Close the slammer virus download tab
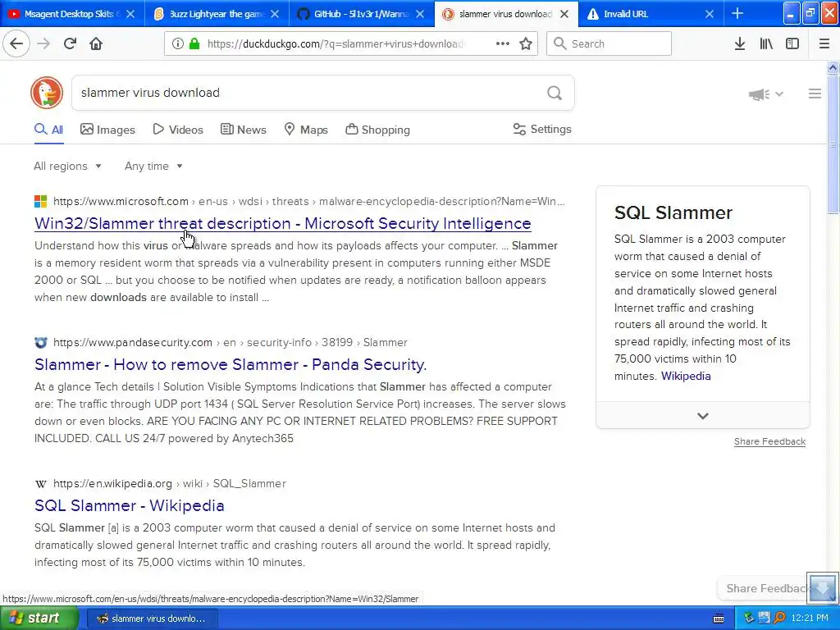The width and height of the screenshot is (840, 630). pyautogui.click(x=564, y=14)
